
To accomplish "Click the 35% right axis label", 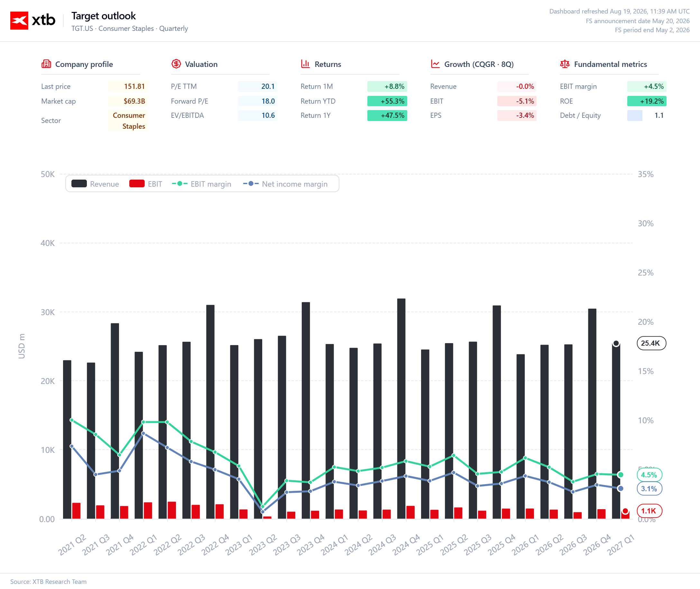I will 646,174.
